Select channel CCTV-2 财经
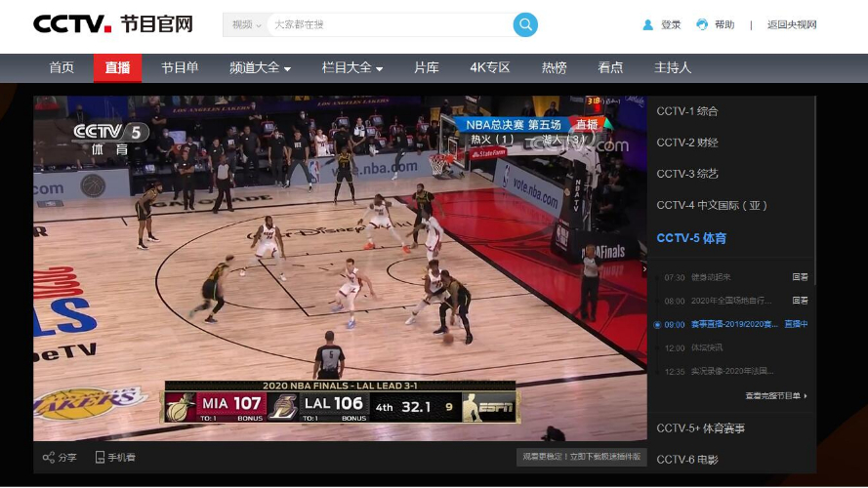 click(687, 142)
